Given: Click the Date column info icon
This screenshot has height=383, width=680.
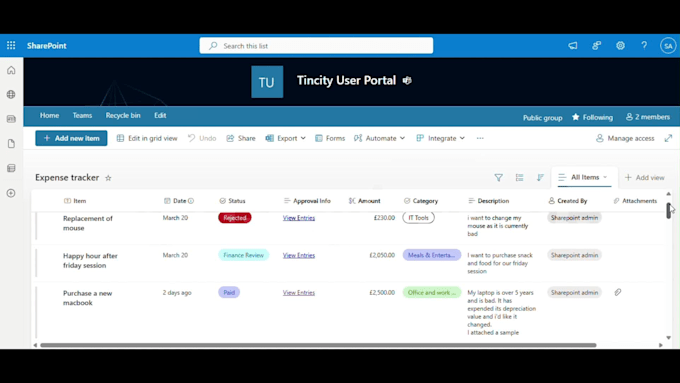Looking at the screenshot, I should [x=191, y=201].
